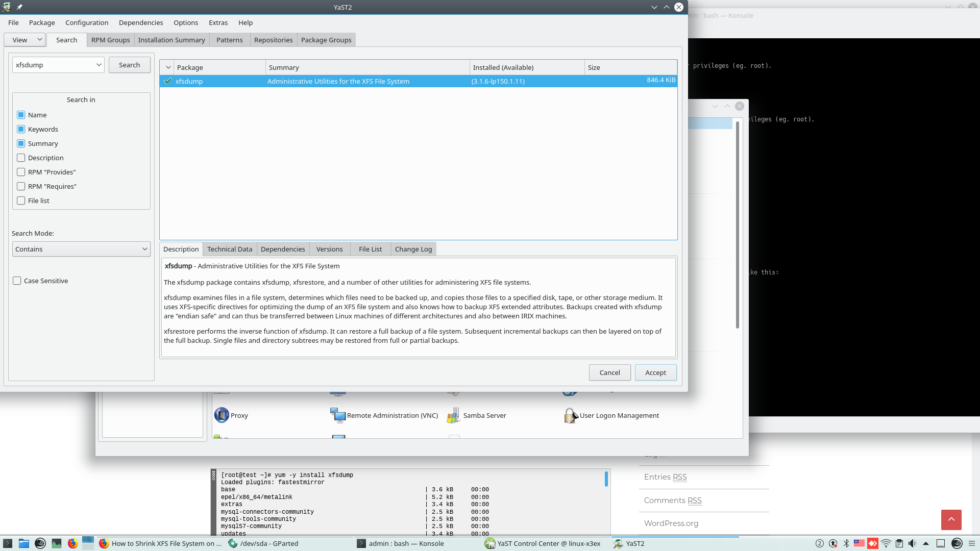Viewport: 980px width, 551px height.
Task: Click the red scroll-to-top arrow button
Action: pos(951,519)
